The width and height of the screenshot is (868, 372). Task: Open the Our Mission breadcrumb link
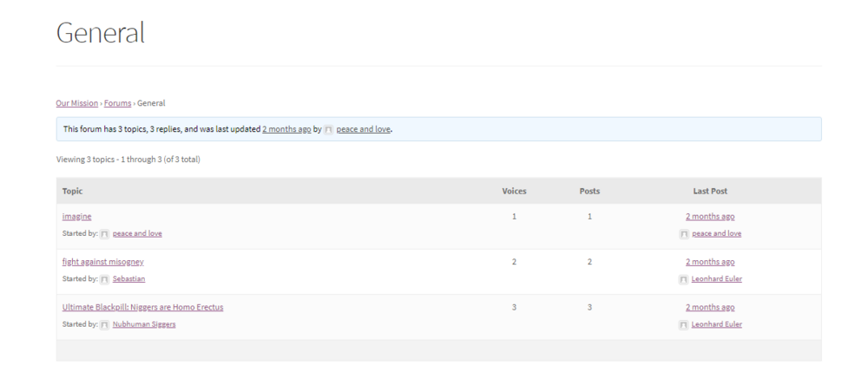(x=77, y=103)
